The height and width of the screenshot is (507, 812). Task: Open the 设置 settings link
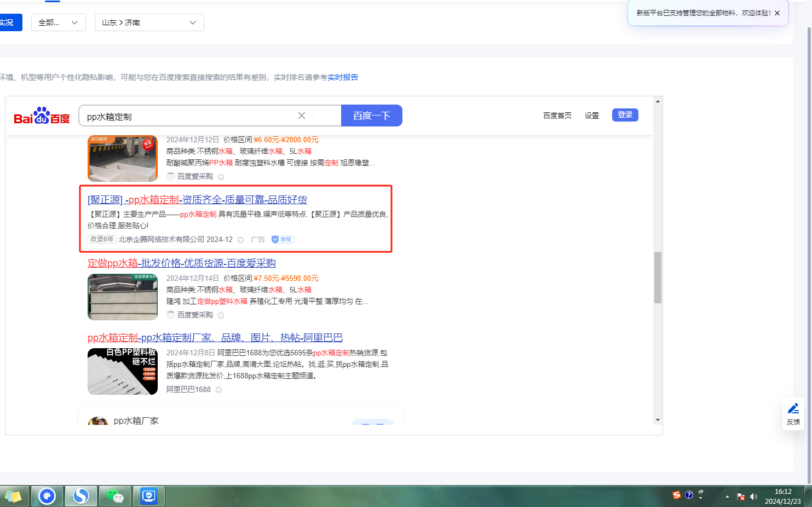coord(592,116)
